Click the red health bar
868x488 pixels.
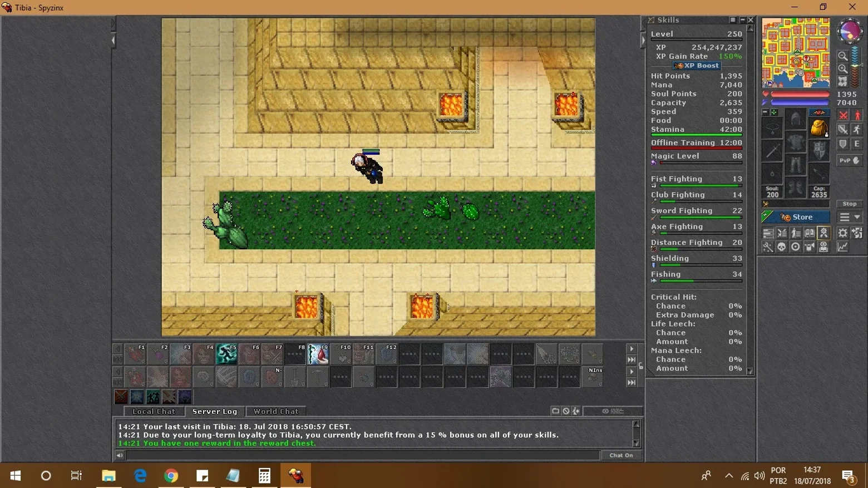coord(800,95)
